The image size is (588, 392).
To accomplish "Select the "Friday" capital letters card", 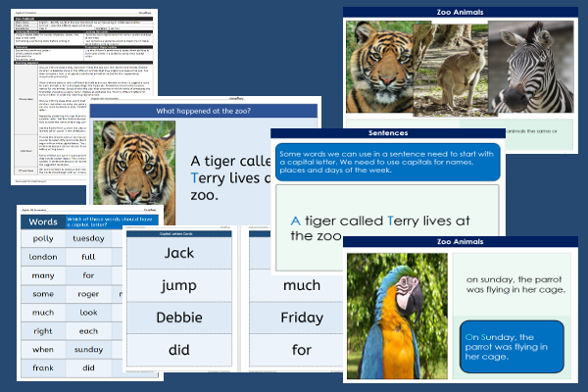I will (x=296, y=318).
